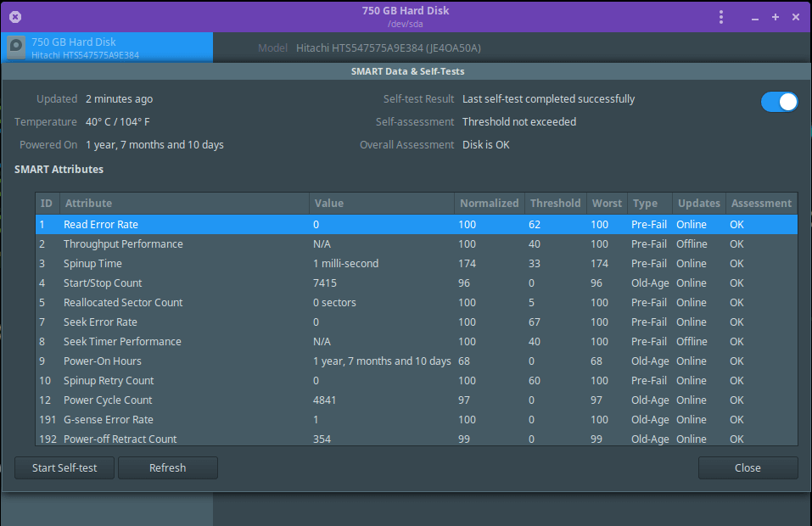Select the Reallocated Sector Count row

tap(417, 303)
